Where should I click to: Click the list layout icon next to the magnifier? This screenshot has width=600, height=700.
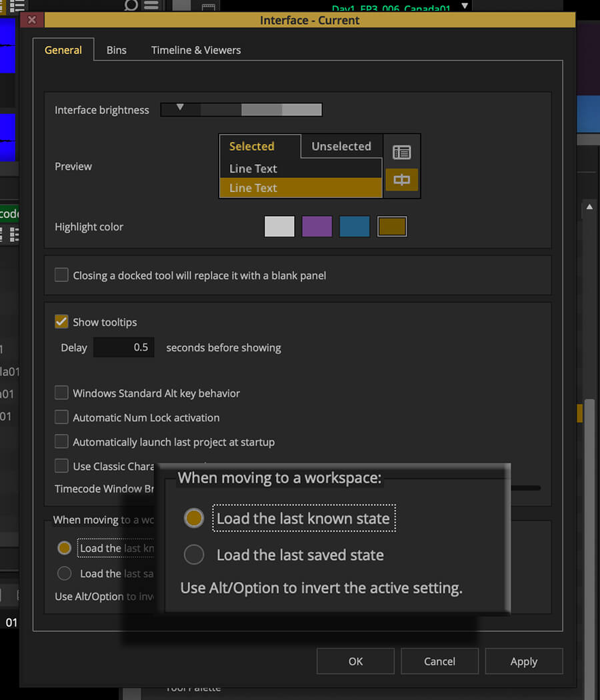click(150, 7)
